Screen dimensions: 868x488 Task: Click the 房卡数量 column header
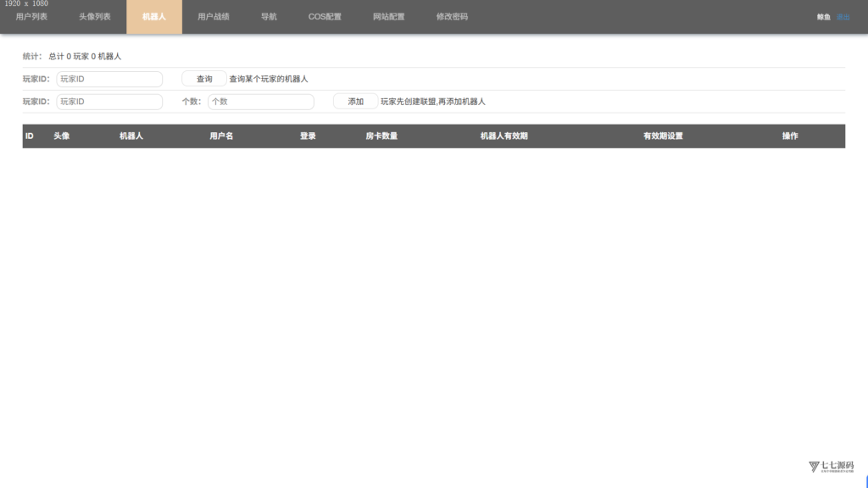[x=381, y=136]
